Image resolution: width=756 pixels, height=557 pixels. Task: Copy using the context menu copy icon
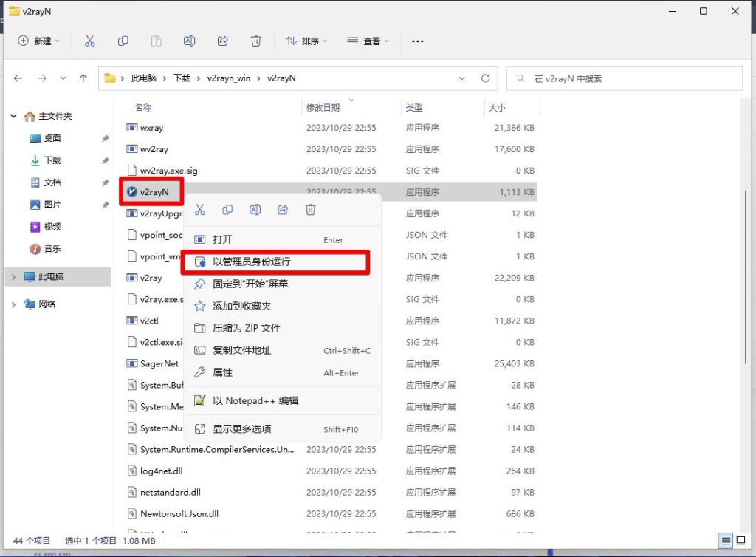227,210
